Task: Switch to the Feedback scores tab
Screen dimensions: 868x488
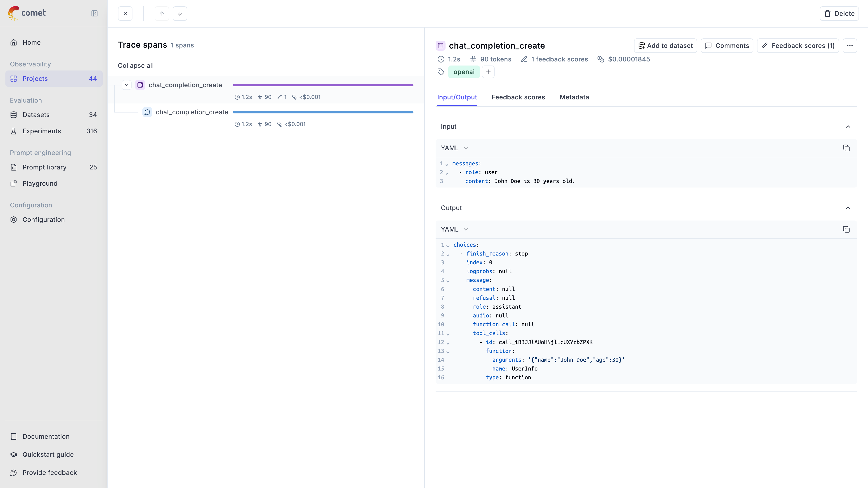Action: point(518,97)
